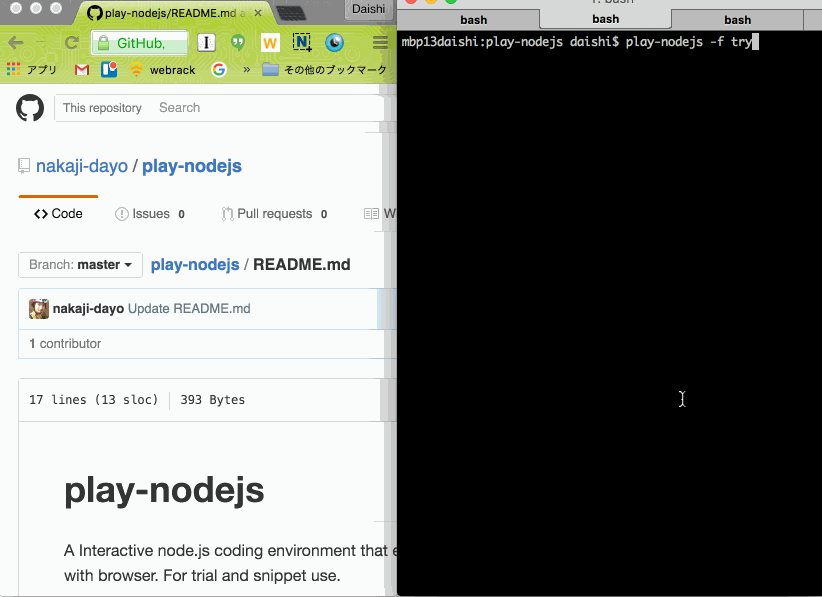Click play-nodejs in the file breadcrumb
Screen dimensions: 822x597
coord(195,265)
